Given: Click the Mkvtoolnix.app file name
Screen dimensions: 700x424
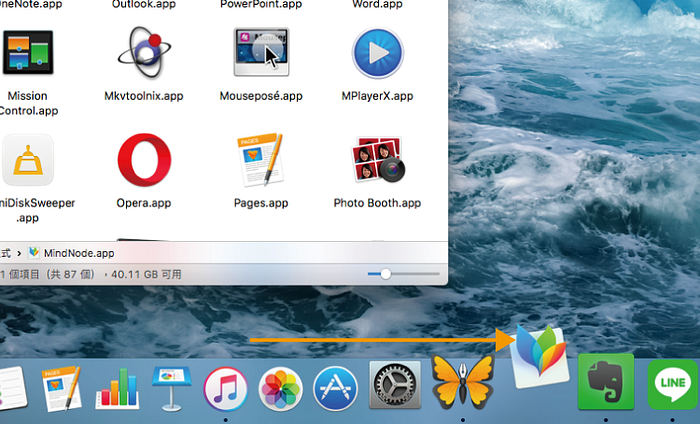Looking at the screenshot, I should click(144, 96).
